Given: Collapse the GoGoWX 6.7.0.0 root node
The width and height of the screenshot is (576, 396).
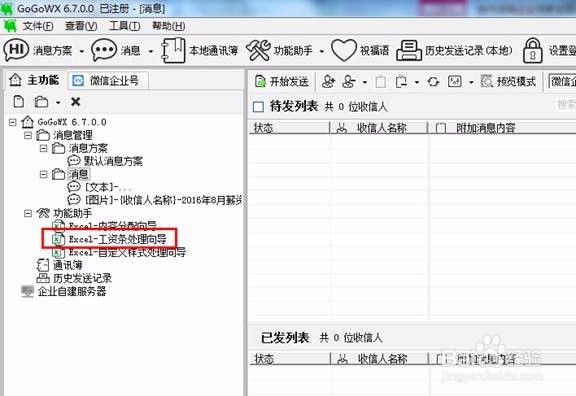Looking at the screenshot, I should pos(13,122).
